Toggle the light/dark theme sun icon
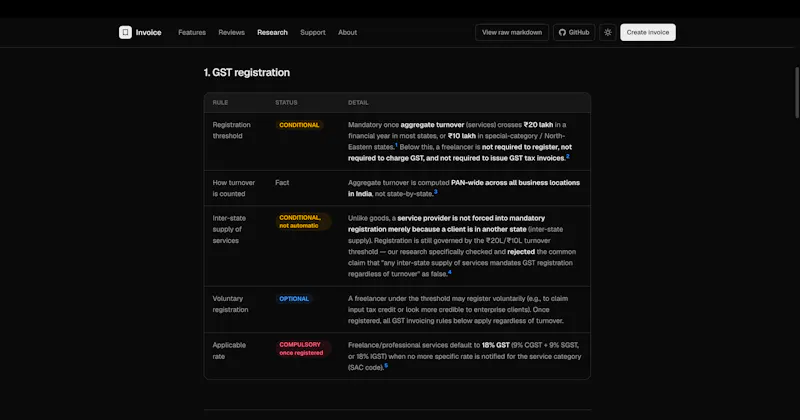Screen dimensions: 800x420 click(608, 32)
